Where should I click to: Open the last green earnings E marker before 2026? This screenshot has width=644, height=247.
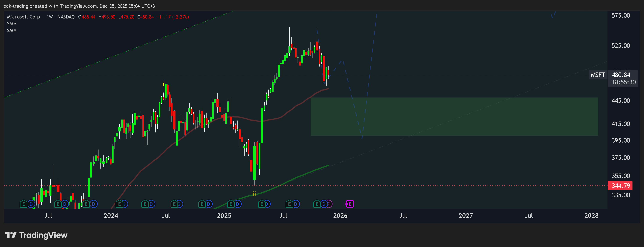pos(317,204)
